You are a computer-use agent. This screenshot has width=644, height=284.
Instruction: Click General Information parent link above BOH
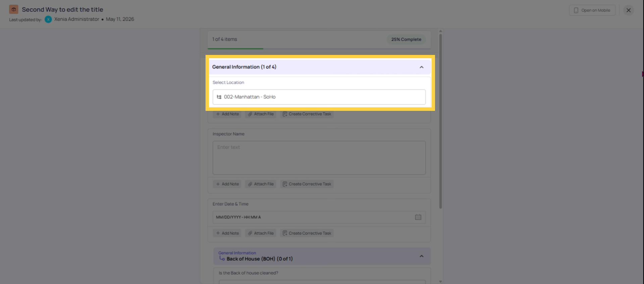point(237,253)
